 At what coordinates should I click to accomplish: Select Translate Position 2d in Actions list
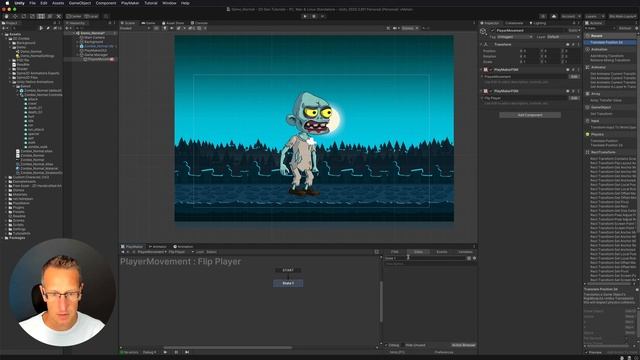[607, 42]
